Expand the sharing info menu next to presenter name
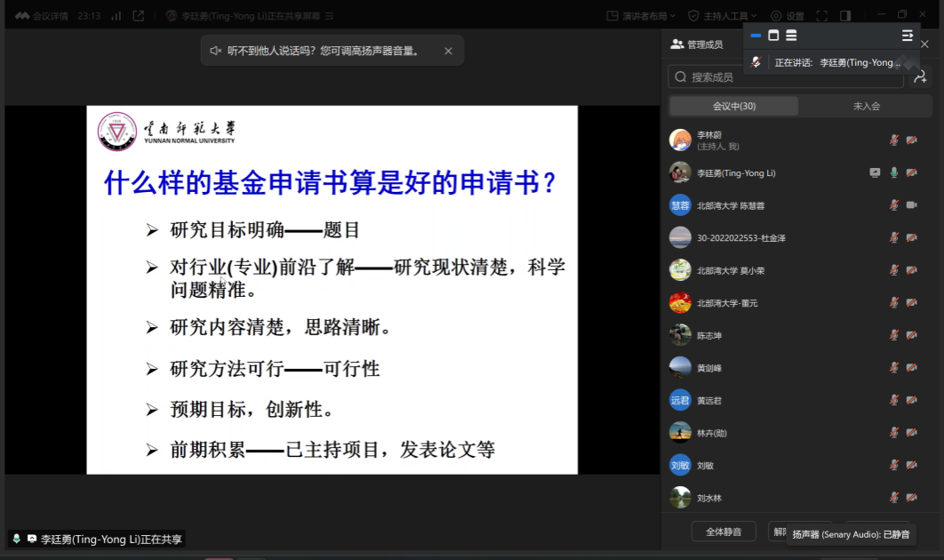The image size is (944, 560). [329, 16]
